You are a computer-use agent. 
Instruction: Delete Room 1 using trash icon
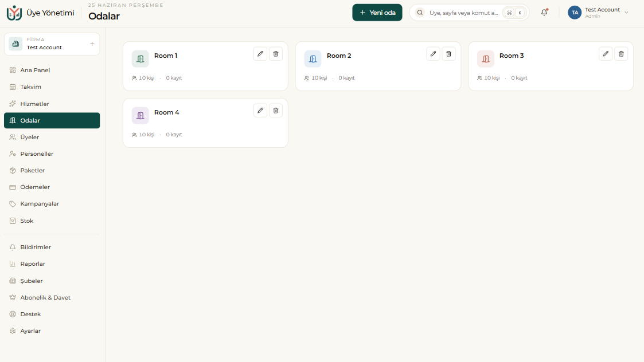click(x=276, y=54)
